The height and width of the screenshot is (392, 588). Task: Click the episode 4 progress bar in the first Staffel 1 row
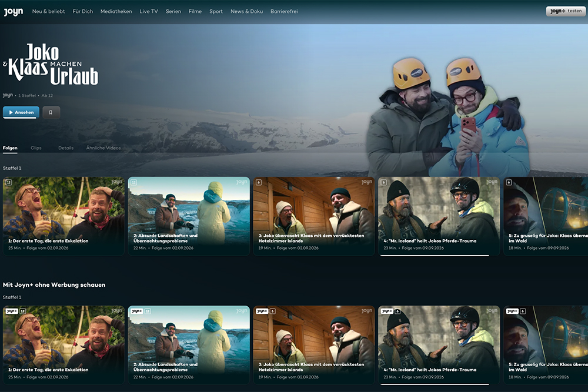tap(435, 255)
